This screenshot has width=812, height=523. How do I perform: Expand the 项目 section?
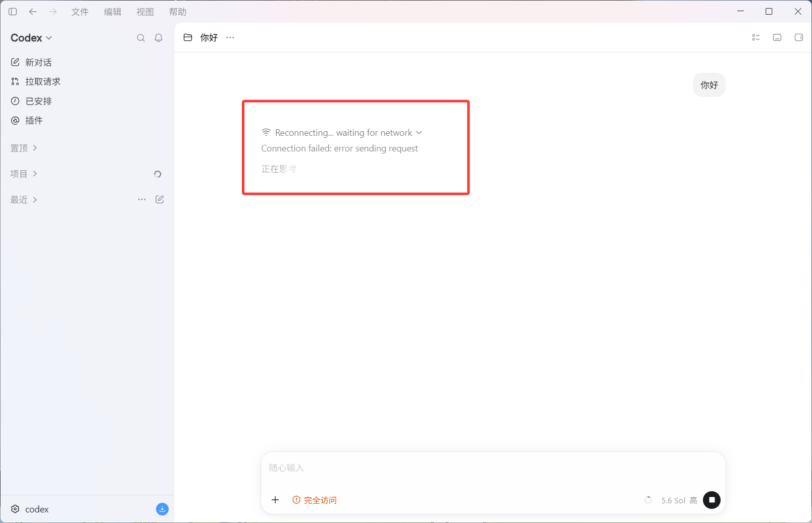[x=24, y=174]
